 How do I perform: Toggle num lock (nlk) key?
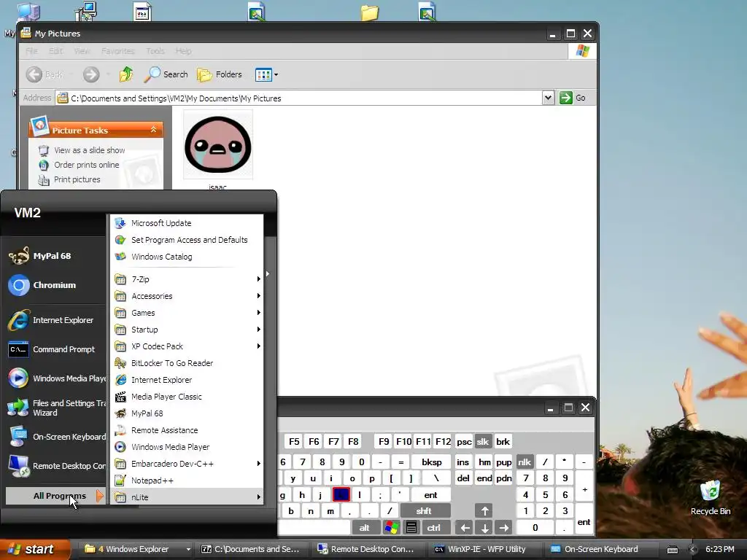point(525,462)
